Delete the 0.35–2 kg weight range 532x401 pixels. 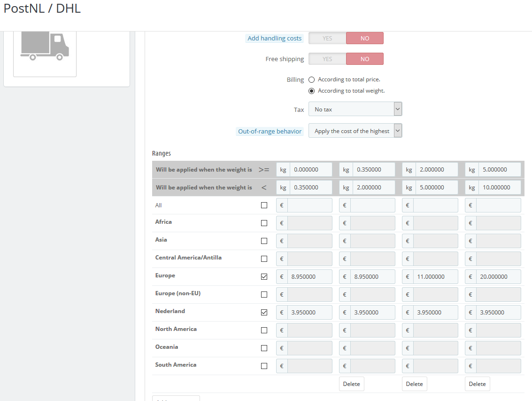pos(351,384)
